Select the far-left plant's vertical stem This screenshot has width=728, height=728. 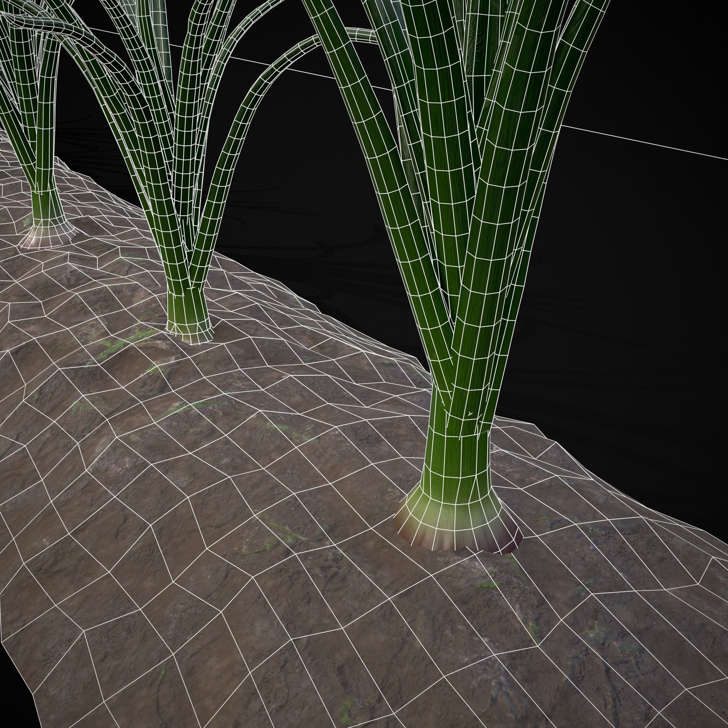tap(46, 124)
